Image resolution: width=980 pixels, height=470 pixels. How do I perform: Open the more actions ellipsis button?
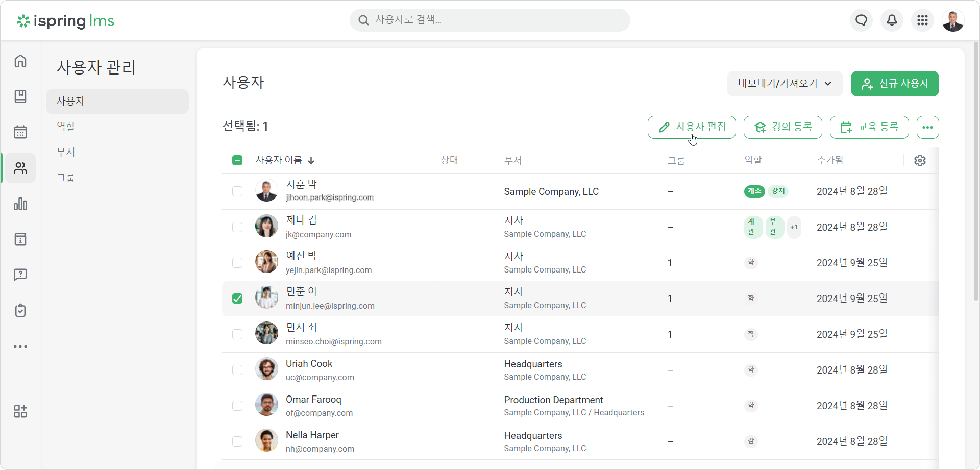point(928,127)
